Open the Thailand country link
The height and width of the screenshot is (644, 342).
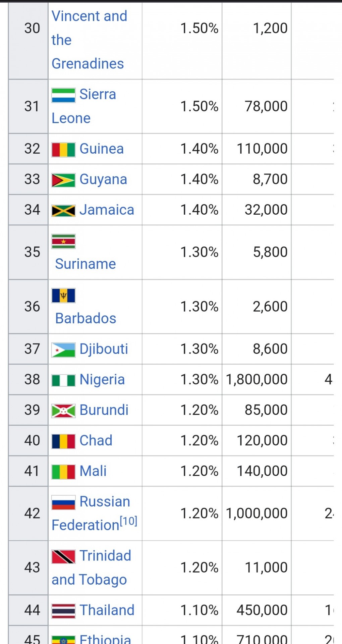[x=107, y=610]
